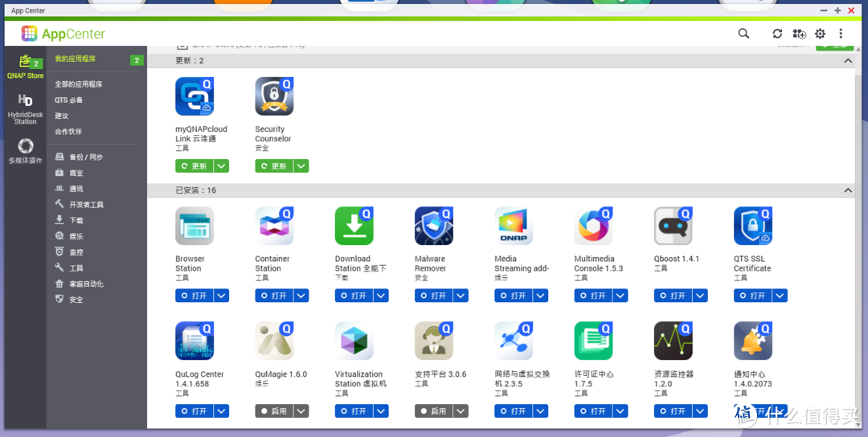The image size is (868, 437).
Task: Open dropdown arrow beside 支持平台 启用
Action: 461,411
